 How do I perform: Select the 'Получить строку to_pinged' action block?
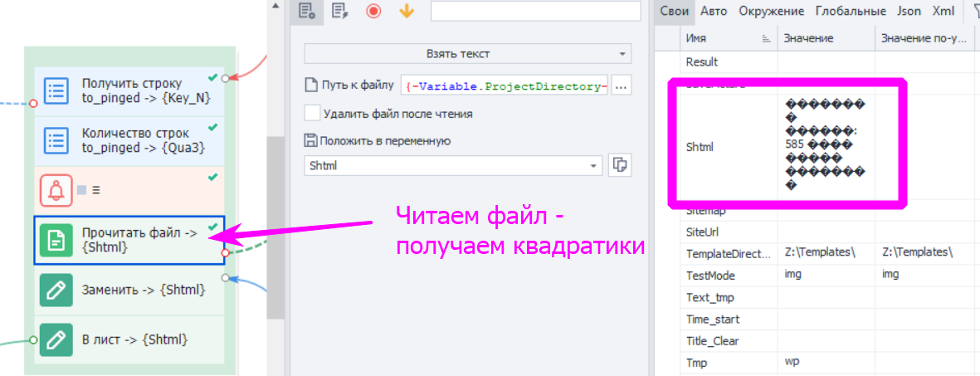coord(130,90)
